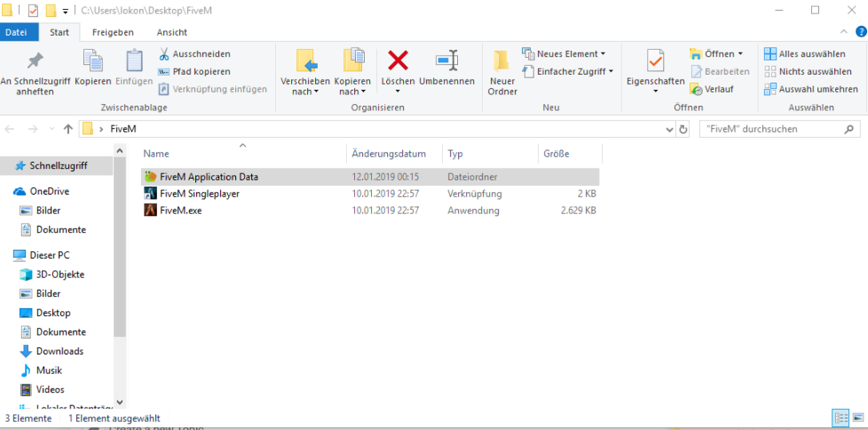
Task: Expand the Löschen options arrow
Action: point(398,92)
